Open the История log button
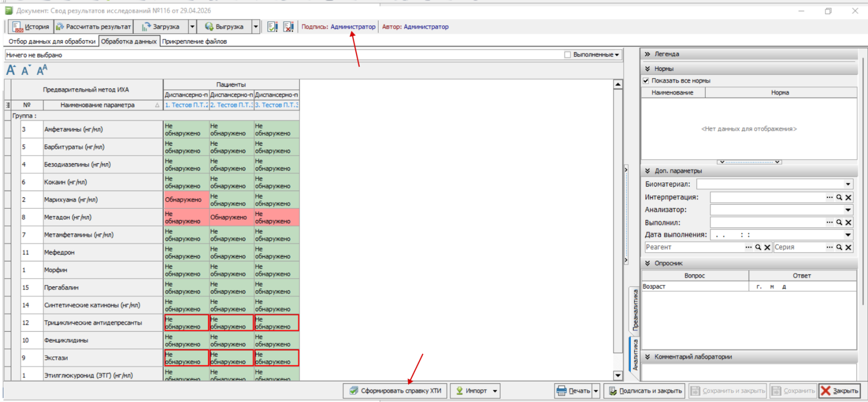This screenshot has width=868, height=402. click(x=31, y=27)
